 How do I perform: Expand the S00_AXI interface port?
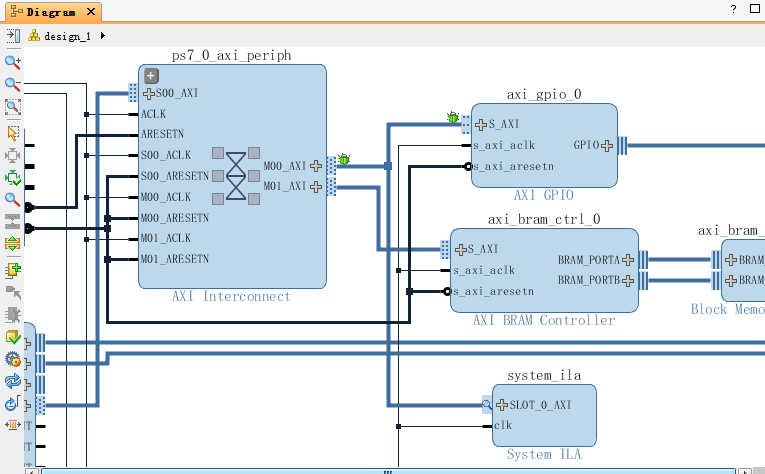coord(148,93)
